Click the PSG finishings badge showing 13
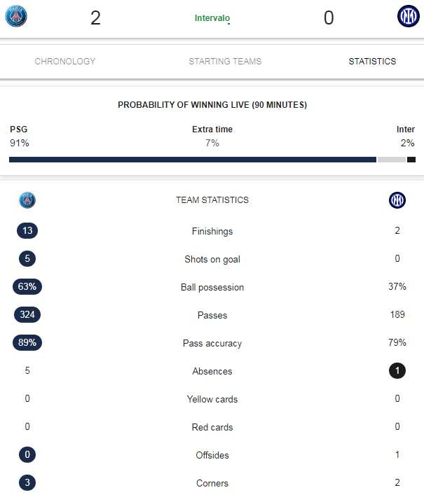The width and height of the screenshot is (424, 504). 27,230
